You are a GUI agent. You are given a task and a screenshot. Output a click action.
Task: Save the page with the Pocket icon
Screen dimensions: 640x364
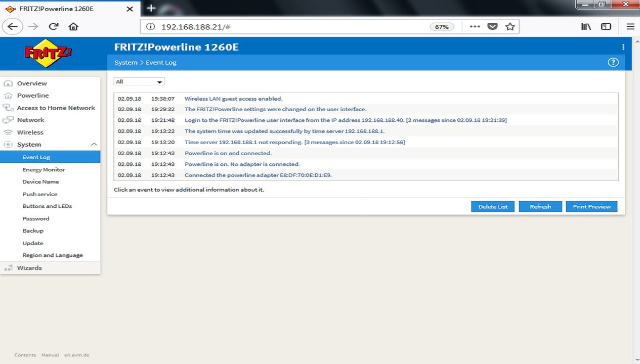point(492,27)
